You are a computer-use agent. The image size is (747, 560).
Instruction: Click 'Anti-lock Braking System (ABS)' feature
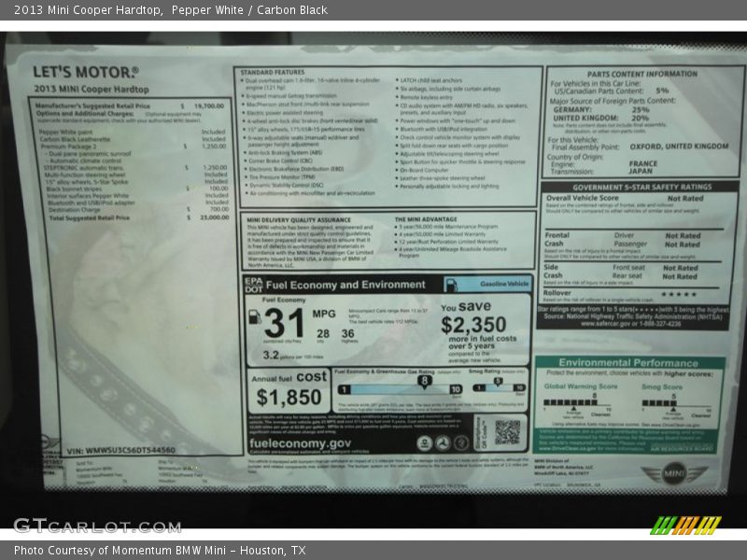click(285, 153)
